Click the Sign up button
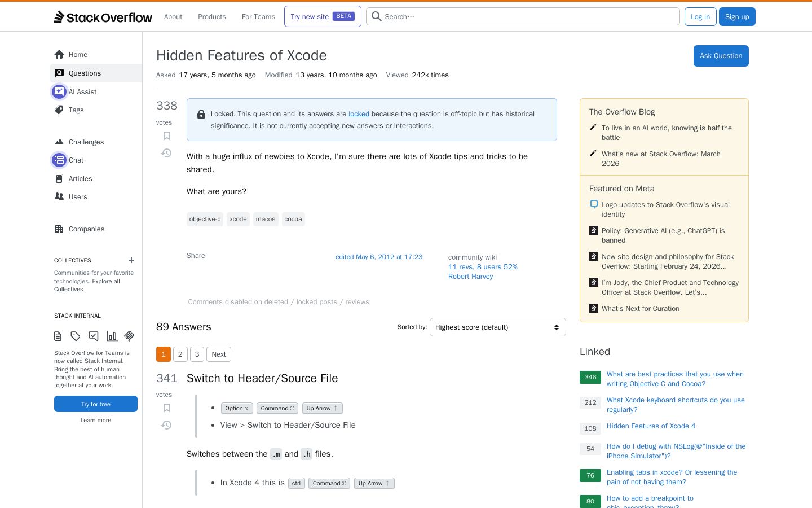Viewport: 812px width, 508px height. pyautogui.click(x=737, y=17)
